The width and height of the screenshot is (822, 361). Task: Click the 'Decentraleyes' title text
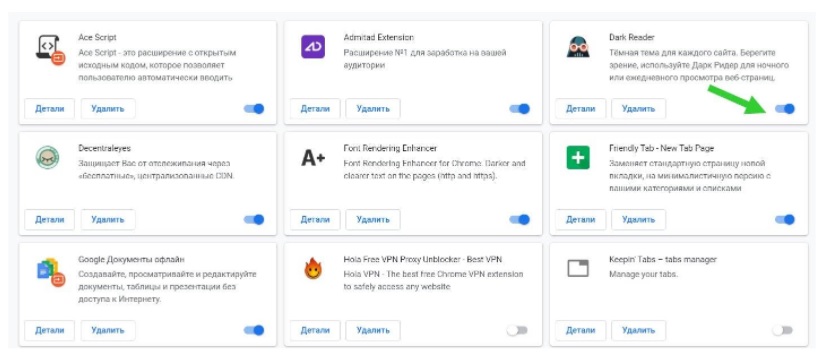[x=105, y=148]
